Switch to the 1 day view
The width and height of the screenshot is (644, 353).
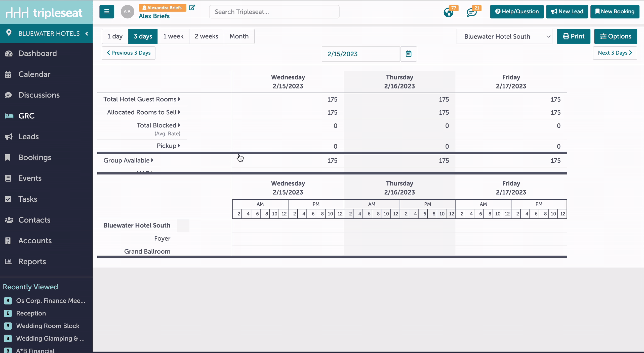(x=115, y=36)
